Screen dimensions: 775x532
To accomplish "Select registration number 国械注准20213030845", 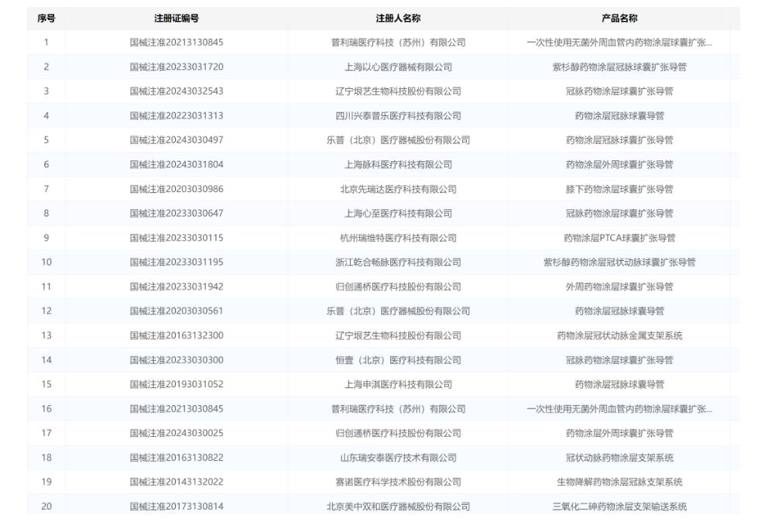I will click(177, 409).
